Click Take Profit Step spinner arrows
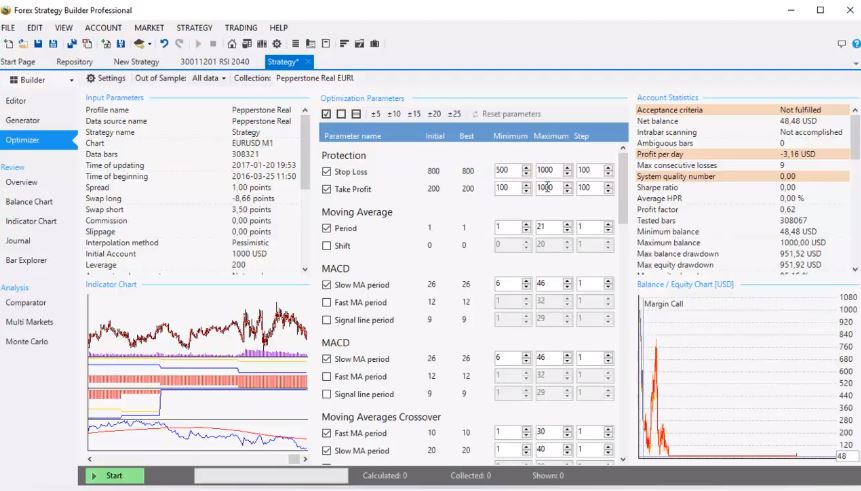Image resolution: width=861 pixels, height=491 pixels. 608,188
